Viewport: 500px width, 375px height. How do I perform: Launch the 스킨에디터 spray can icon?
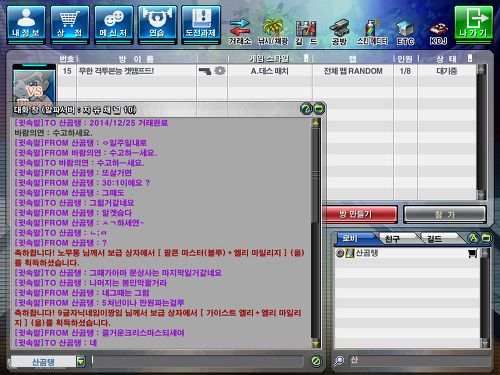coord(372,32)
